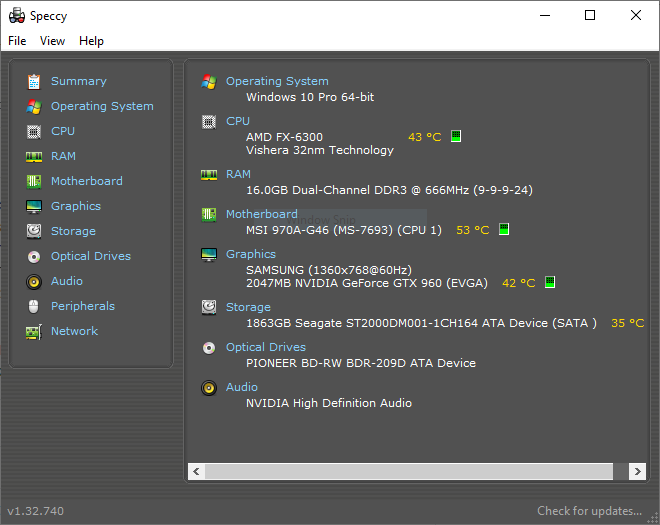The height and width of the screenshot is (525, 660).
Task: Click the version number v1.32.740
Action: pyautogui.click(x=36, y=511)
